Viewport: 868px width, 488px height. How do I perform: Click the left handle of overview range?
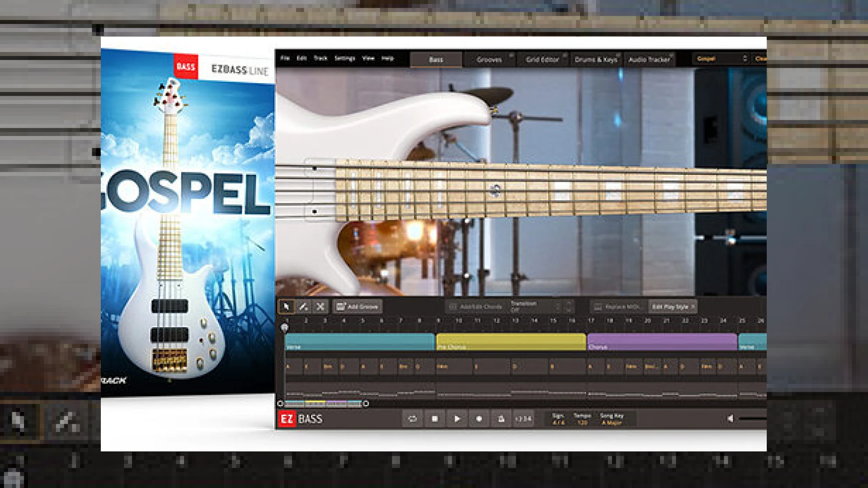click(x=280, y=404)
